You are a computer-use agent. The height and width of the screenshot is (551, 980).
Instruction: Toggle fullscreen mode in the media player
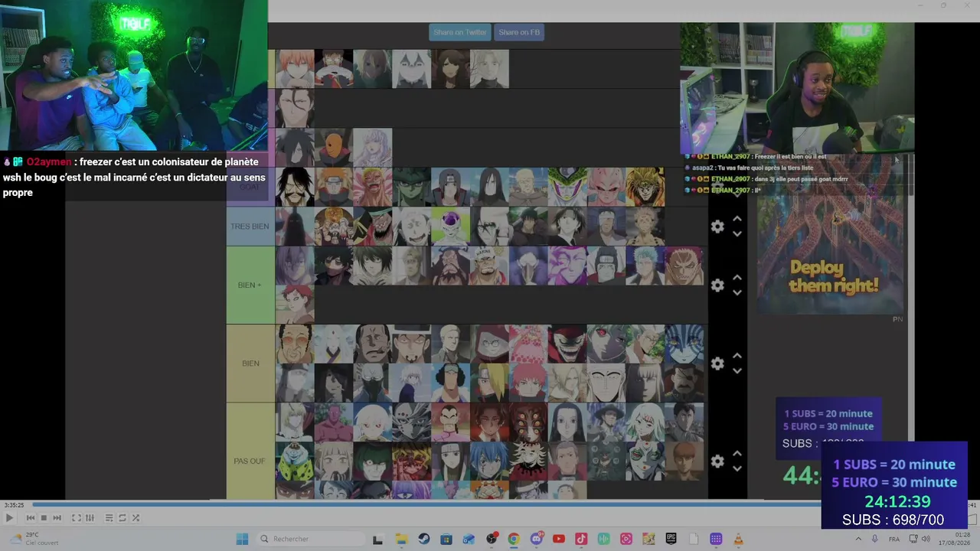[77, 518]
